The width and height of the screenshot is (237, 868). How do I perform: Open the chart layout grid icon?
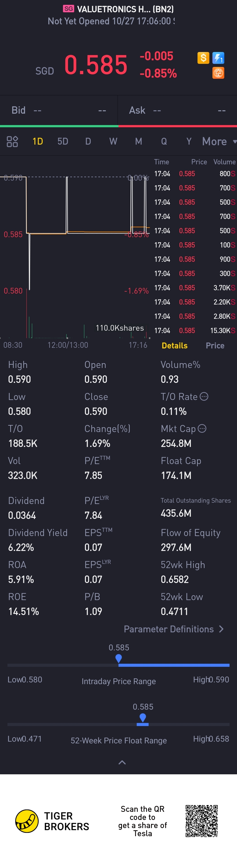pos(13,142)
